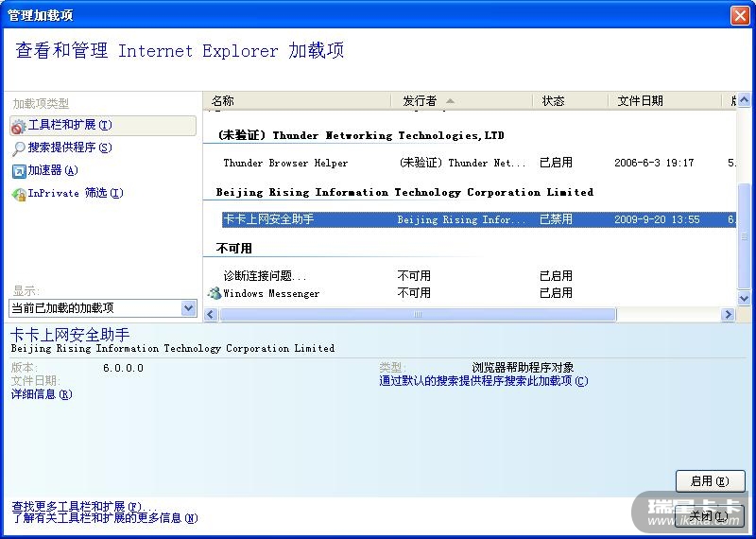Click the Thunder Browser Helper 已启用 status cell
Viewport: 756px width, 539px height.
[556, 163]
